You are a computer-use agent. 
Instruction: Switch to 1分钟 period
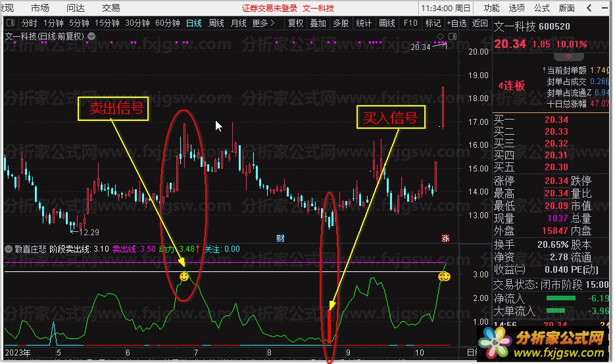click(53, 23)
